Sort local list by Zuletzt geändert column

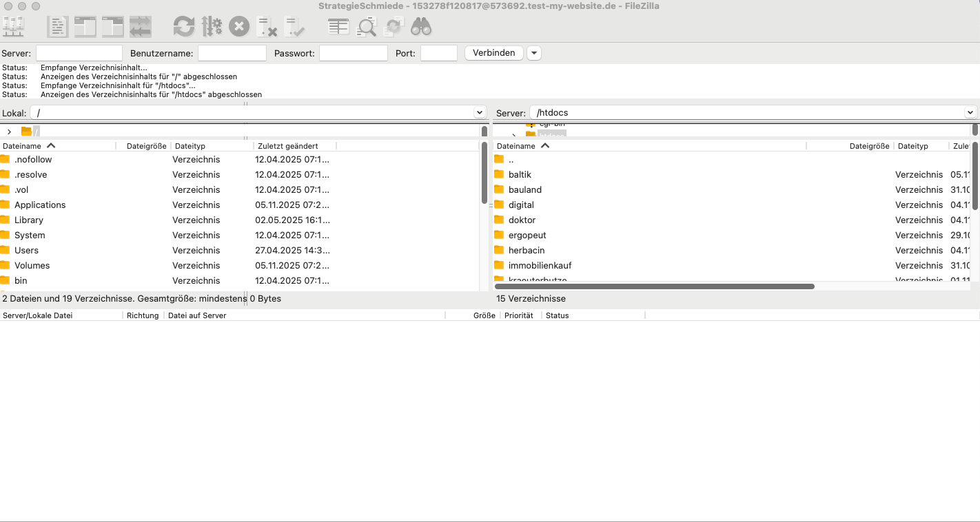coord(287,146)
